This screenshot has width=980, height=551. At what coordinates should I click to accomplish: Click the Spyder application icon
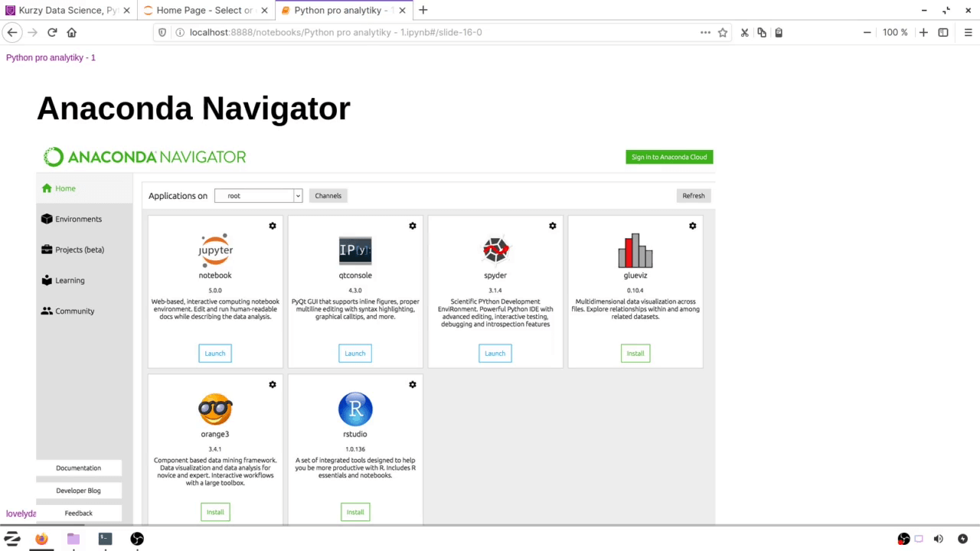(495, 249)
